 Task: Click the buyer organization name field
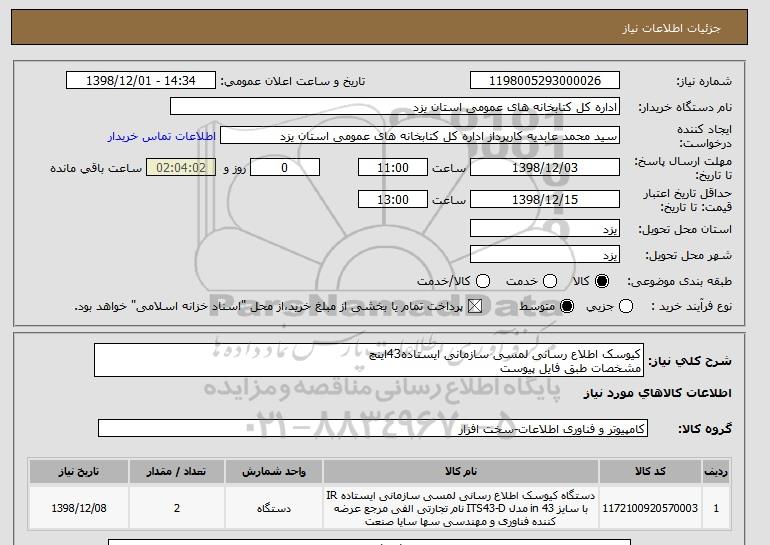395,107
